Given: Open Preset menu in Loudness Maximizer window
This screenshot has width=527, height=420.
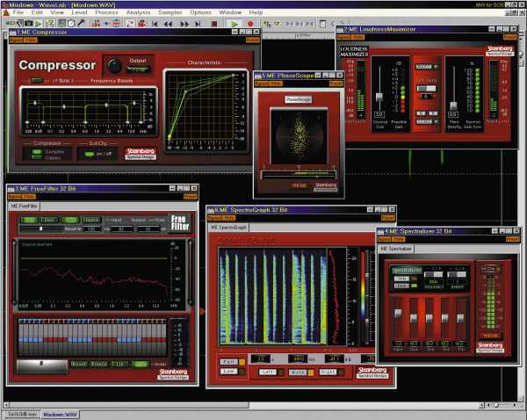Looking at the screenshot, I should coord(509,37).
